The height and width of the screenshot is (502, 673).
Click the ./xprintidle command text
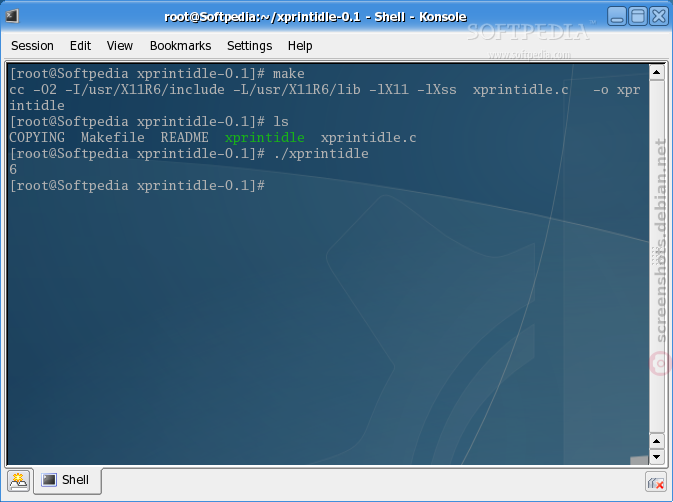321,154
